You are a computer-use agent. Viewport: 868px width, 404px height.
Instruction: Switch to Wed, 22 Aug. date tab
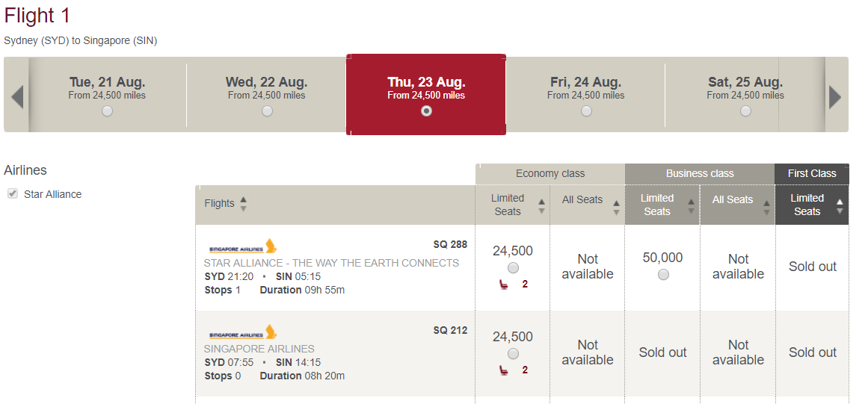[x=267, y=95]
